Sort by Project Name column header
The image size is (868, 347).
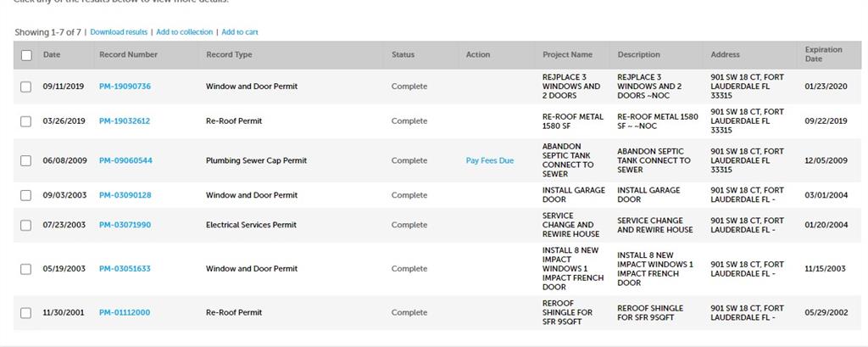tap(567, 55)
